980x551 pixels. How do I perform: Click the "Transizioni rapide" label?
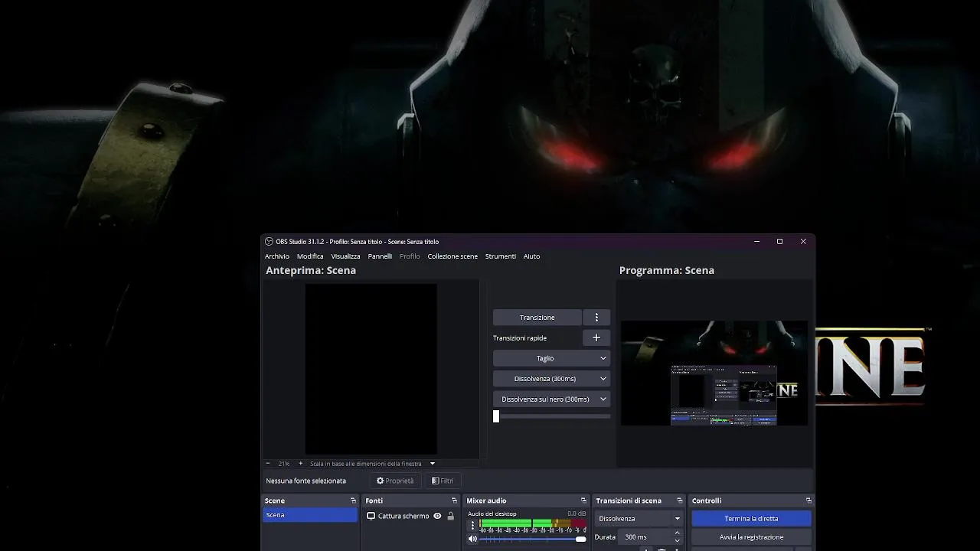520,337
